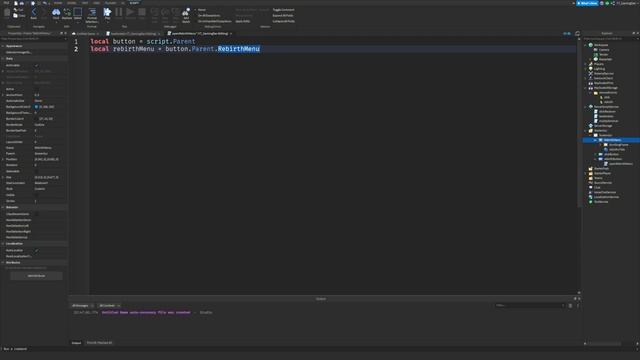
Task: Click the Format Selection icon
Action: pos(92,12)
